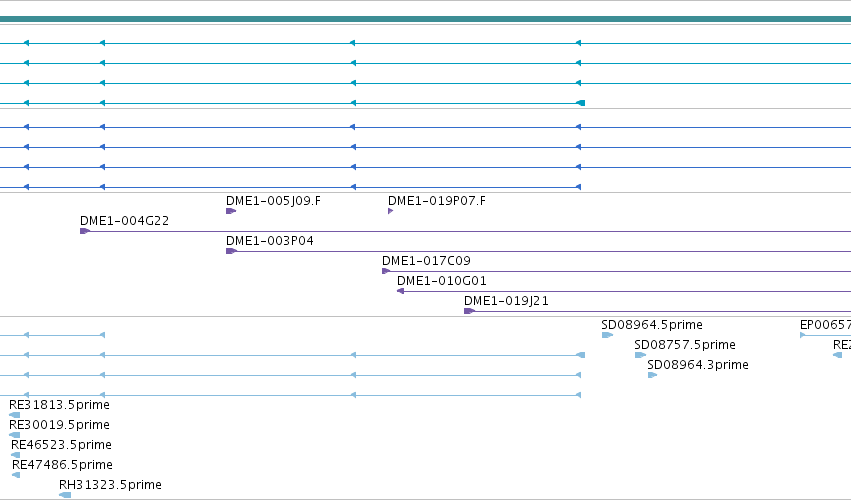Click the RH31323.5prime blue arrow glyph
The height and width of the screenshot is (500, 851).
point(65,495)
